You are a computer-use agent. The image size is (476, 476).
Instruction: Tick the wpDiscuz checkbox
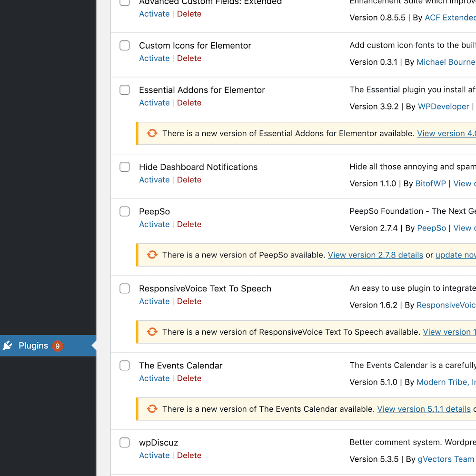pyautogui.click(x=124, y=442)
